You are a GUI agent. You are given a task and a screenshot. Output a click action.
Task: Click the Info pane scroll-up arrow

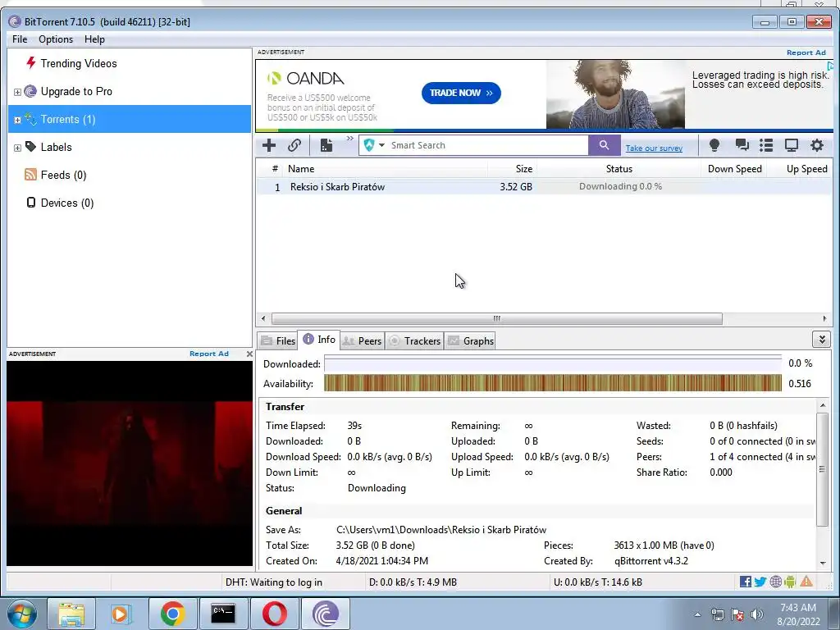[x=823, y=405]
